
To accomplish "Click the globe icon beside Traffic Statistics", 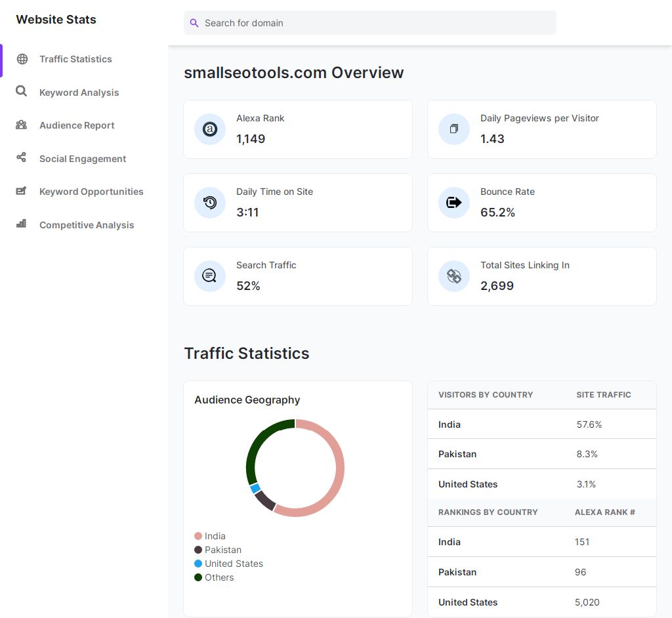I will pyautogui.click(x=22, y=59).
